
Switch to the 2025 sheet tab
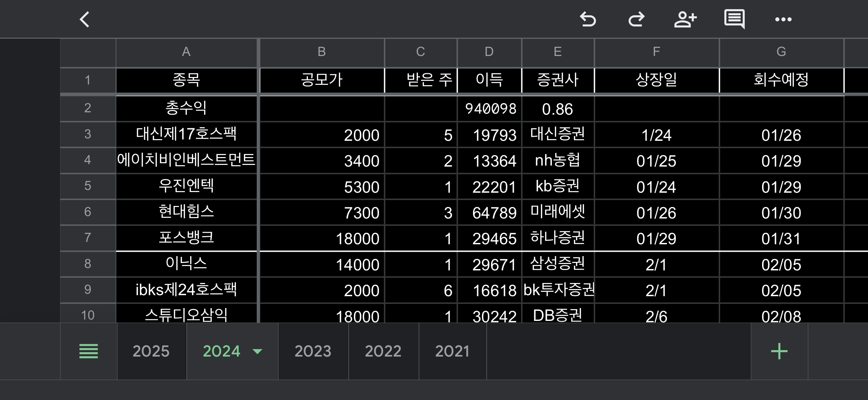click(x=151, y=351)
